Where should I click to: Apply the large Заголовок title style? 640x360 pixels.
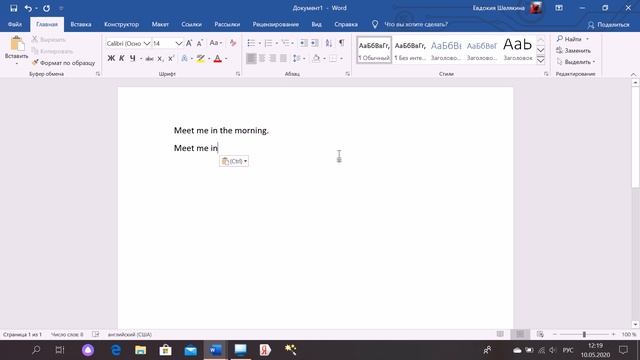[518, 50]
